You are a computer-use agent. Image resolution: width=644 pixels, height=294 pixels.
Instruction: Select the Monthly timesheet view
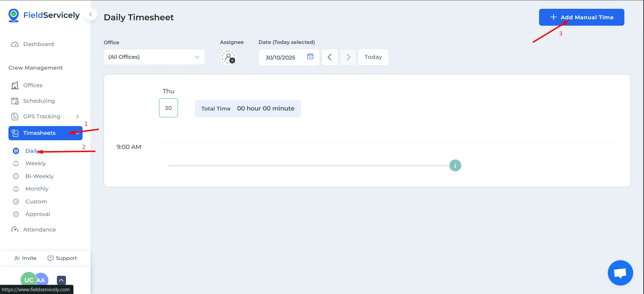coord(37,189)
